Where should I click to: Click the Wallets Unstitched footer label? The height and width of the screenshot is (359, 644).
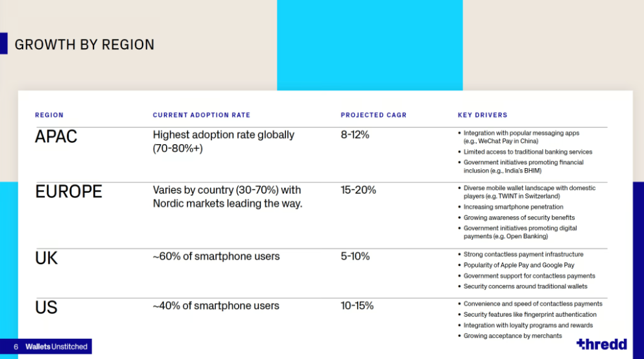click(x=56, y=347)
